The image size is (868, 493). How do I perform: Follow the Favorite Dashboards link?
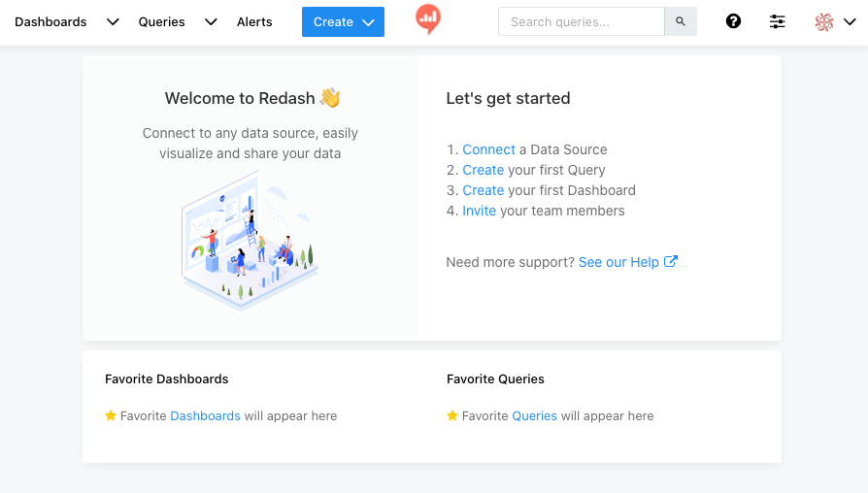tap(206, 416)
